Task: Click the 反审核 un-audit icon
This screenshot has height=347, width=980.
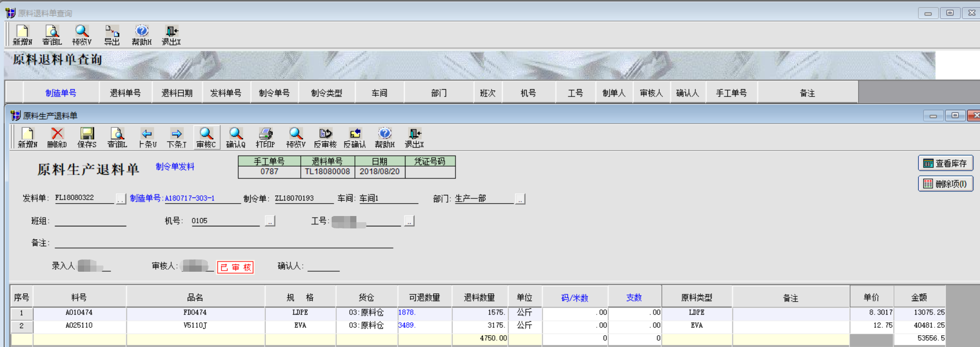Action: pos(325,138)
